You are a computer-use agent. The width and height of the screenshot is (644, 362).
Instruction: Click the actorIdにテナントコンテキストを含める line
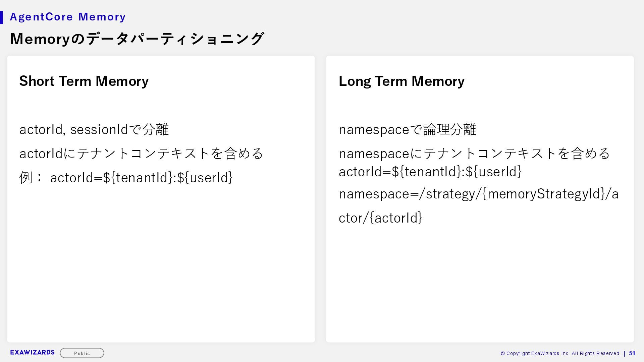[x=142, y=154]
